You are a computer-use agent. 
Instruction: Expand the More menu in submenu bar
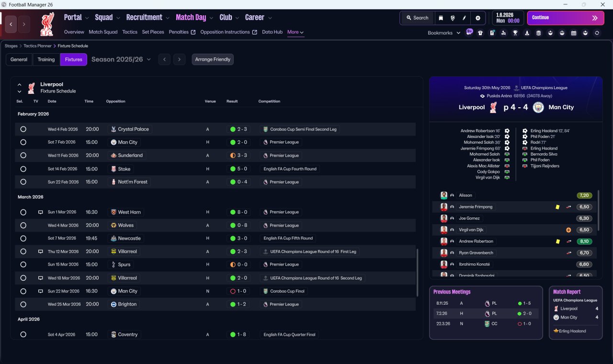pyautogui.click(x=295, y=32)
